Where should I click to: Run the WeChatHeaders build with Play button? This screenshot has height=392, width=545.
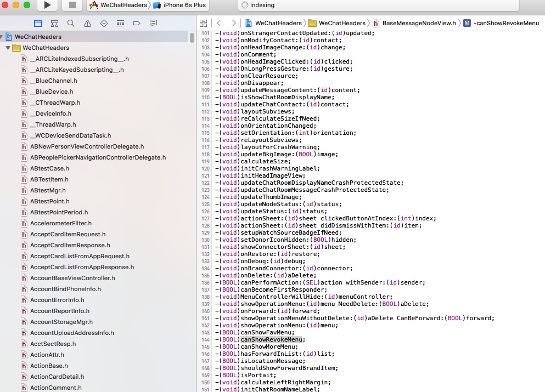[x=48, y=5]
